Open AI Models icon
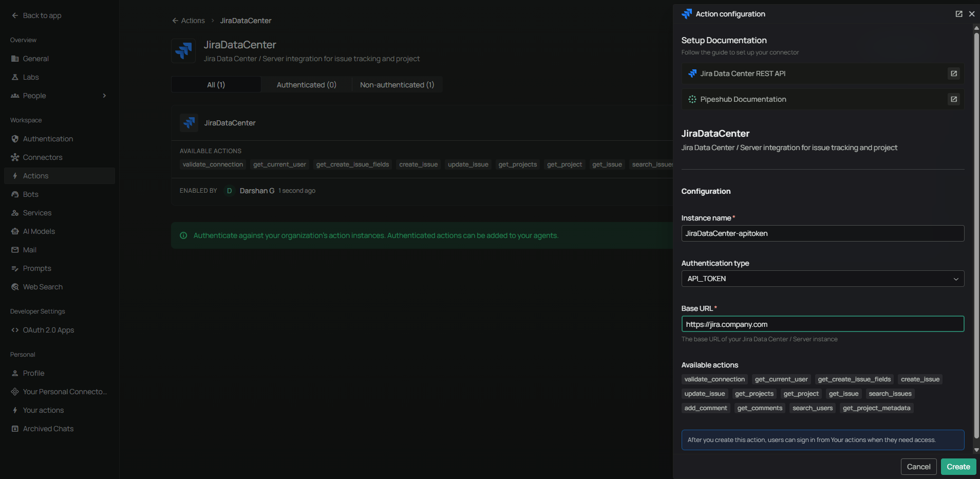 click(15, 231)
